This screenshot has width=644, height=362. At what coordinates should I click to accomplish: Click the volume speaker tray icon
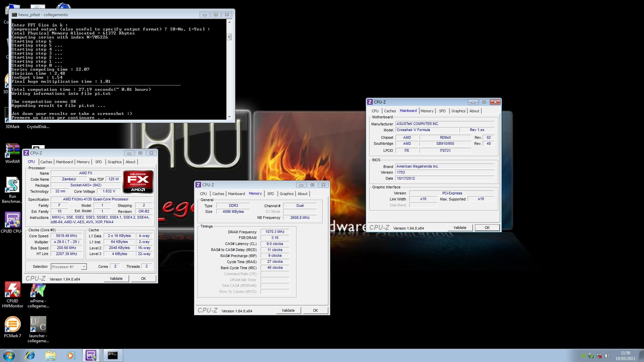coord(607,356)
